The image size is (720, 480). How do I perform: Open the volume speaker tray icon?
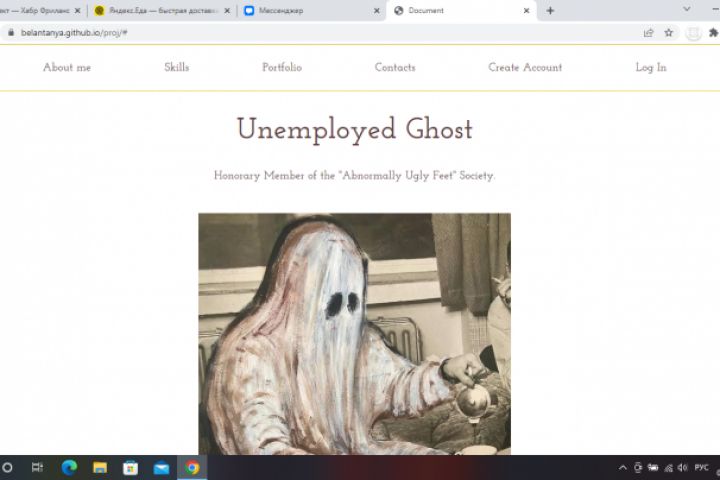tap(683, 468)
